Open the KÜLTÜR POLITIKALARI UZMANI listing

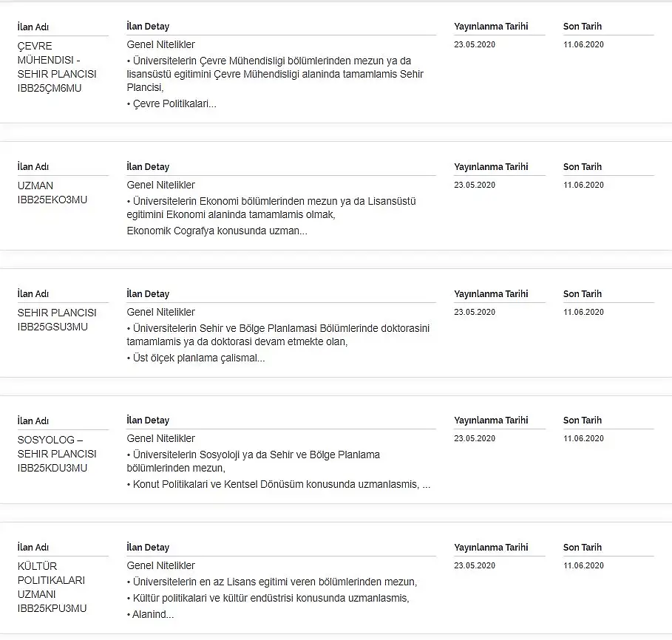(x=52, y=587)
